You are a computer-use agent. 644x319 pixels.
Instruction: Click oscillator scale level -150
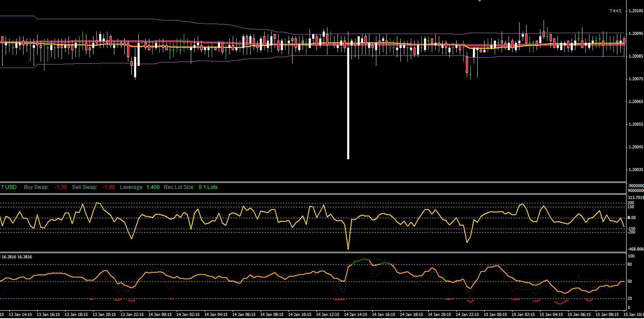632,228
